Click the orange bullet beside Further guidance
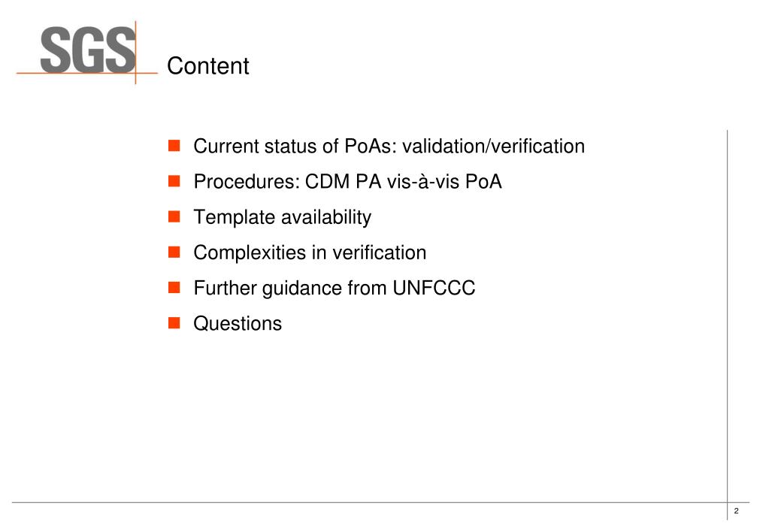Screen dimensions: 769x532 (174, 287)
